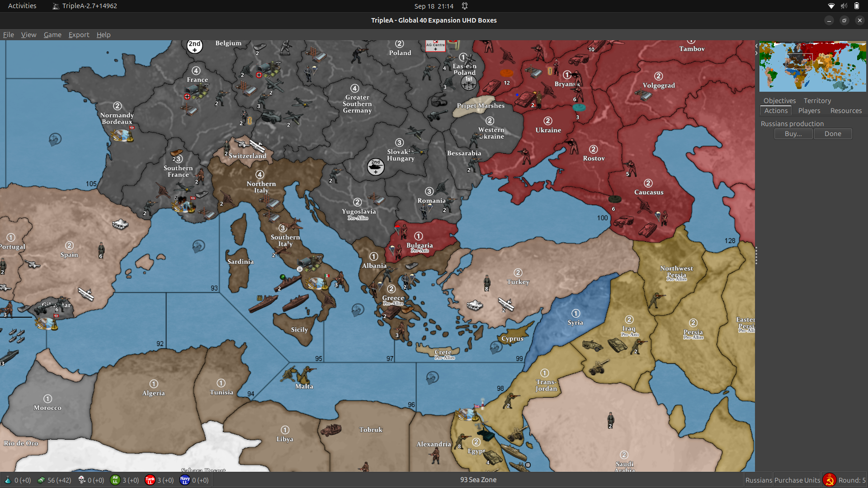Click the convoy icon west of Sardinia
The image size is (868, 488).
198,246
